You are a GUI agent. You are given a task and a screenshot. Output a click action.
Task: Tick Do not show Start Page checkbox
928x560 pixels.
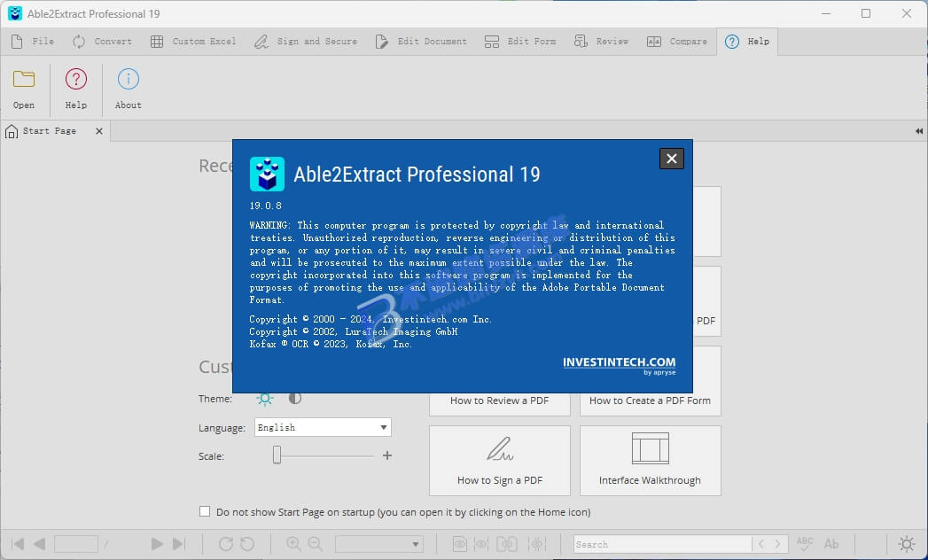(205, 511)
